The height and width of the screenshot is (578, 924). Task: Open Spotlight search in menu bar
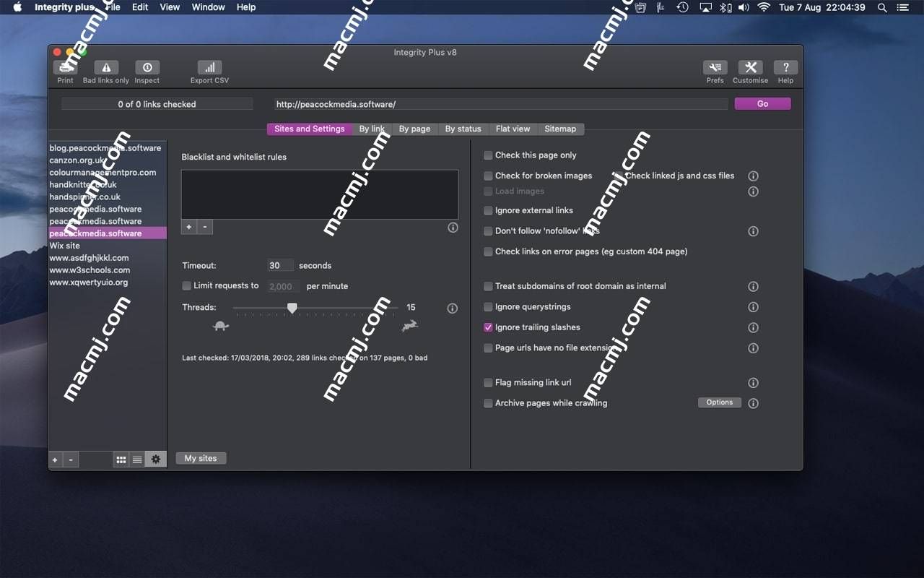pos(882,7)
